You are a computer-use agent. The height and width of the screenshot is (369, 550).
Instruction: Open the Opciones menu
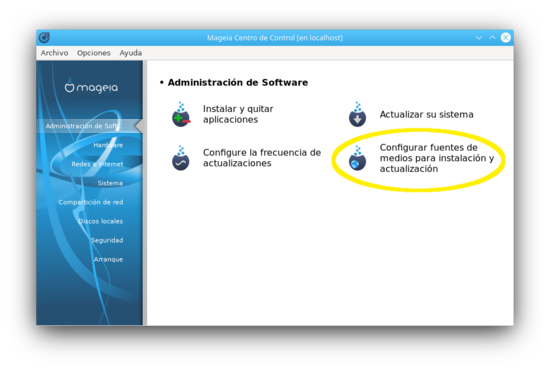94,53
